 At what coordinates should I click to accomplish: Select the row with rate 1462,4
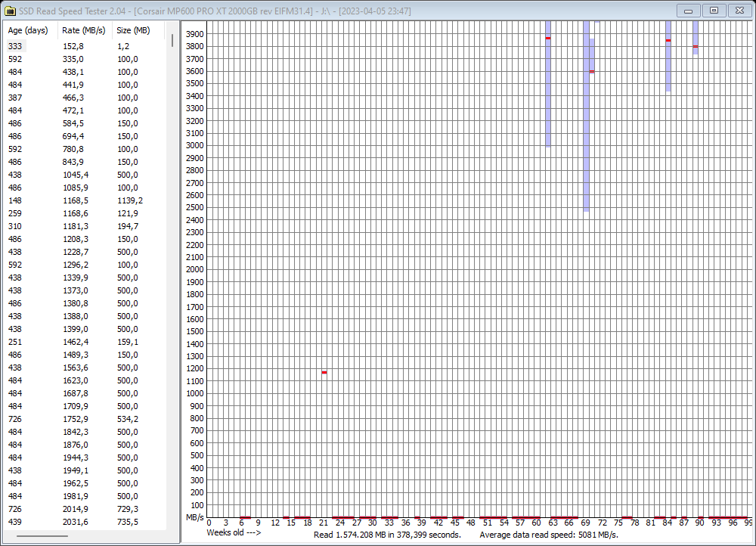pyautogui.click(x=85, y=342)
